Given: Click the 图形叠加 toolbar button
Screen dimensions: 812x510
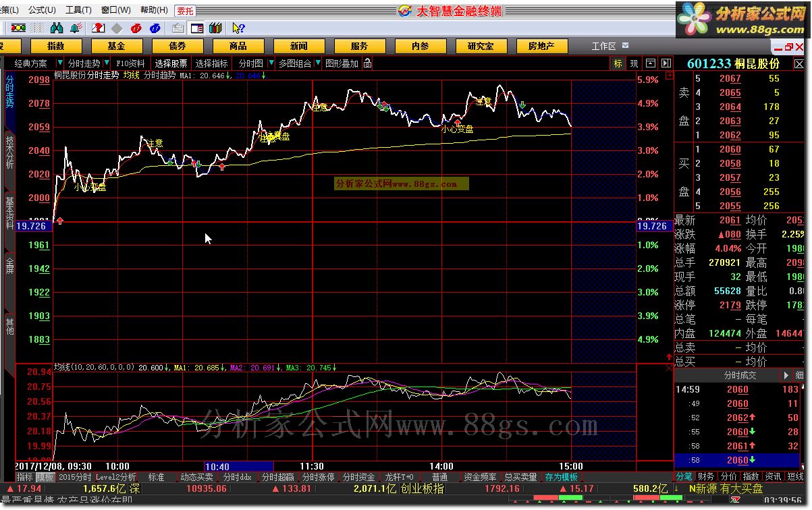Looking at the screenshot, I should [342, 63].
